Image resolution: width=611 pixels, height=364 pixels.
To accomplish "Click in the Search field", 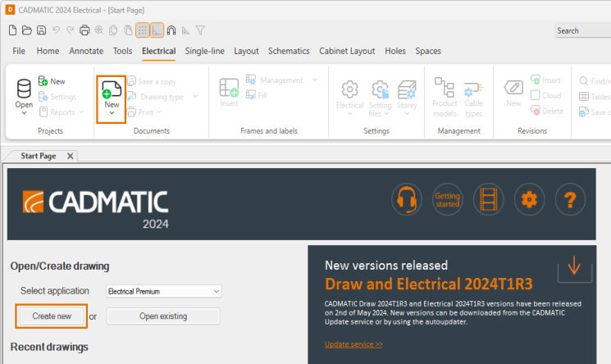I will tap(582, 30).
